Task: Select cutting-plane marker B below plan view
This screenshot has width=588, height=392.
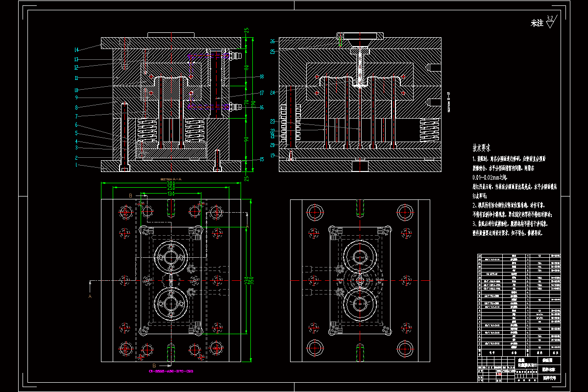Action: click(x=154, y=366)
